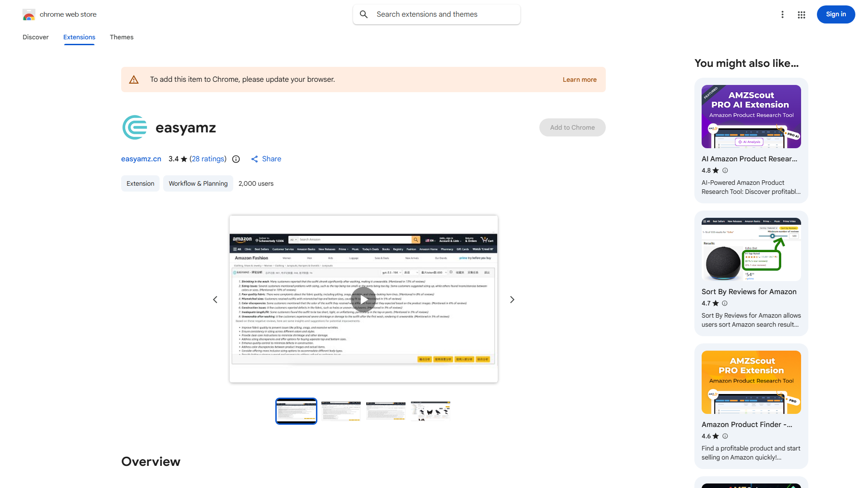
Task: Click the info icon next to Sort By Reviews rating
Action: click(x=725, y=303)
